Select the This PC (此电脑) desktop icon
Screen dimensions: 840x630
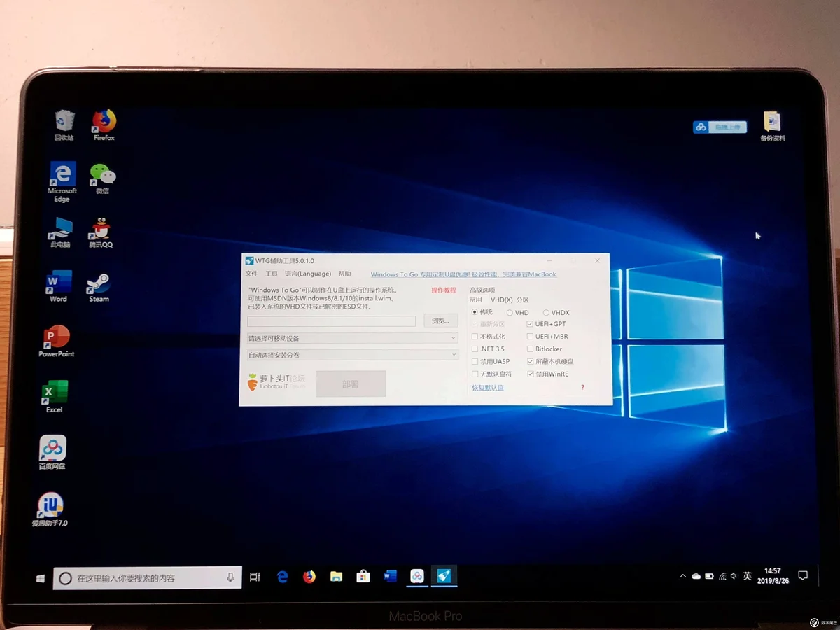pyautogui.click(x=60, y=232)
